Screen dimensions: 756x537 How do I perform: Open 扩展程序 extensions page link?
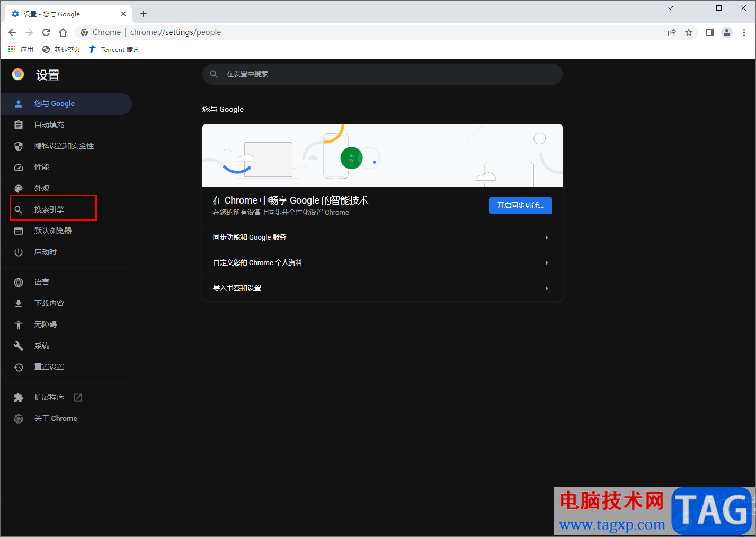66,397
